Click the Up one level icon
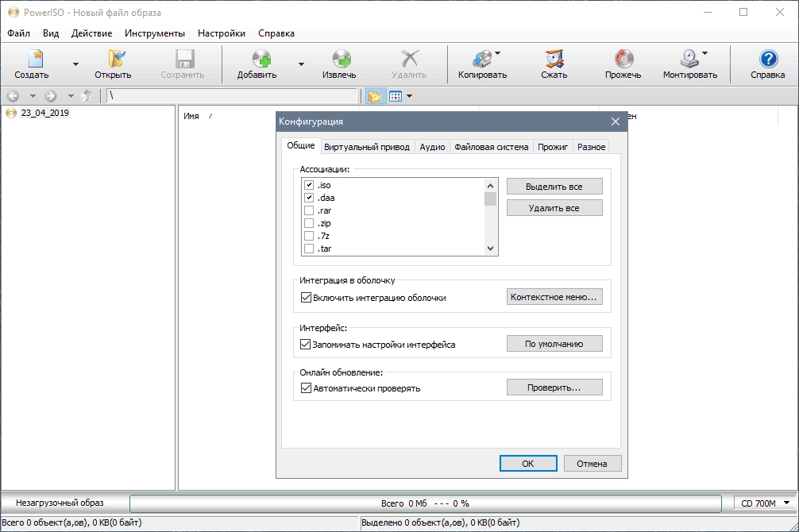The width and height of the screenshot is (799, 532). click(87, 96)
